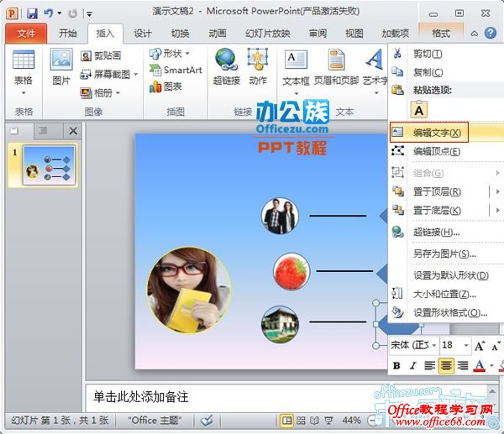
Task: Click Save icon in quick access toolbar
Action: point(32,13)
